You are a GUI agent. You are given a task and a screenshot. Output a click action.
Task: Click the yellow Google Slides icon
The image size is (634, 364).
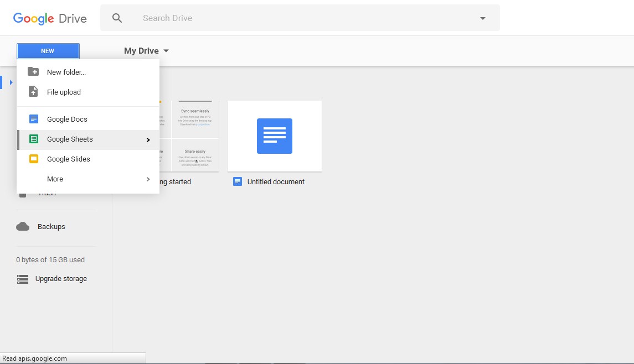coord(34,159)
